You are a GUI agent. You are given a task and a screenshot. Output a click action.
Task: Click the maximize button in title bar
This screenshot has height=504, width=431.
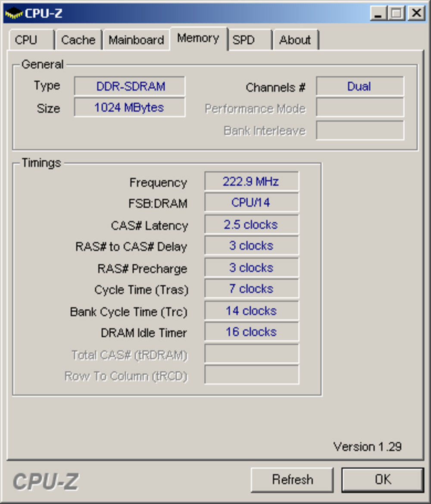point(397,13)
